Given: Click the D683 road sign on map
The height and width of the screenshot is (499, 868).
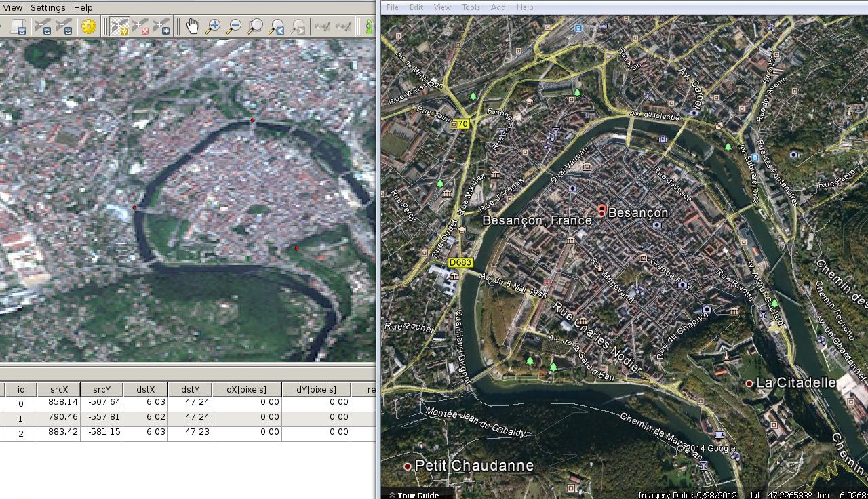Looking at the screenshot, I should (x=460, y=262).
